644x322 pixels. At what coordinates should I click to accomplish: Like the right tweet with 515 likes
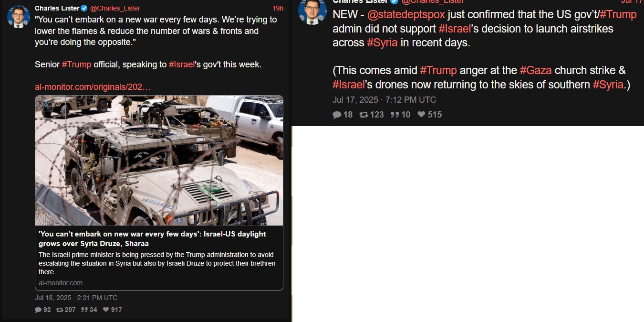[421, 115]
